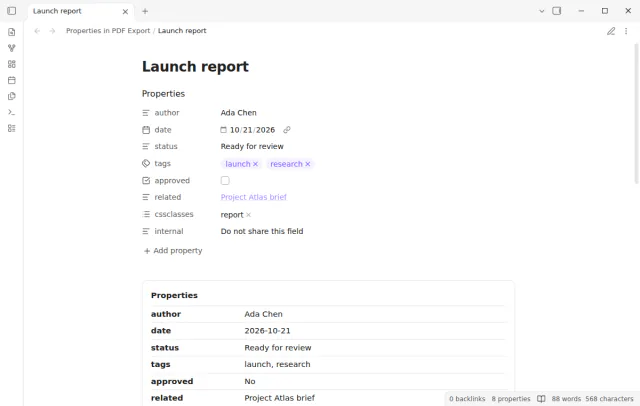Open today's daily note calendar icon

click(11, 80)
